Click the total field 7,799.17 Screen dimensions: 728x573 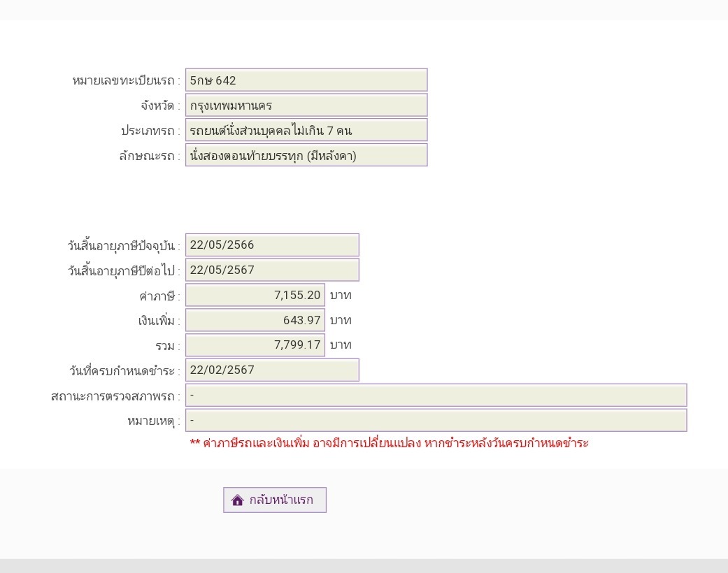[x=255, y=344]
